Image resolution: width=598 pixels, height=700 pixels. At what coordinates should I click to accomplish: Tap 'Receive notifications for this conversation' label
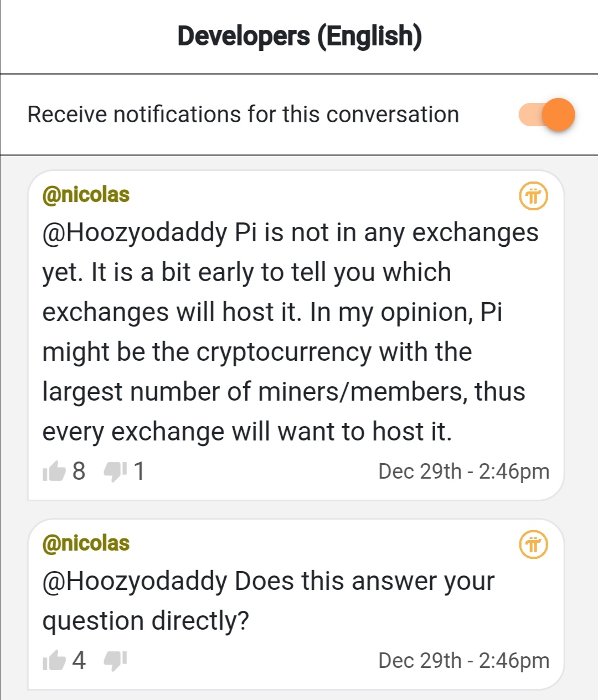pos(243,115)
